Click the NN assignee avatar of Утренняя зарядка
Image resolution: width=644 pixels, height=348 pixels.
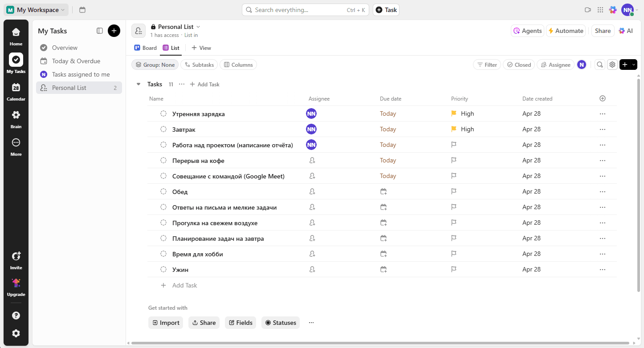(x=311, y=113)
